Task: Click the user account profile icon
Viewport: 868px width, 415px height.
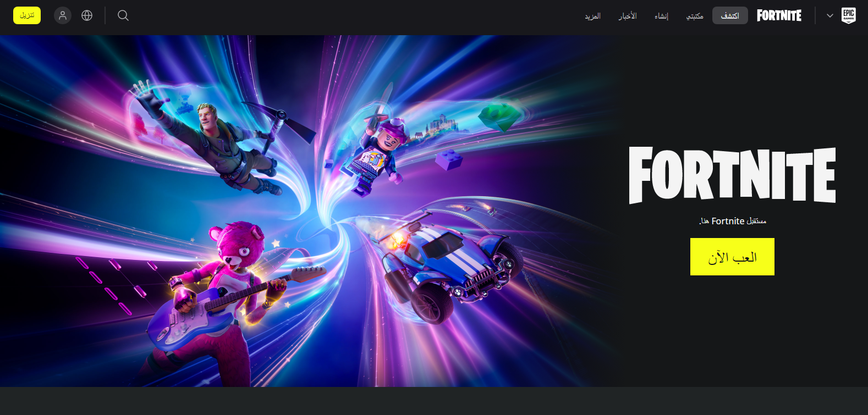Action: [x=63, y=15]
